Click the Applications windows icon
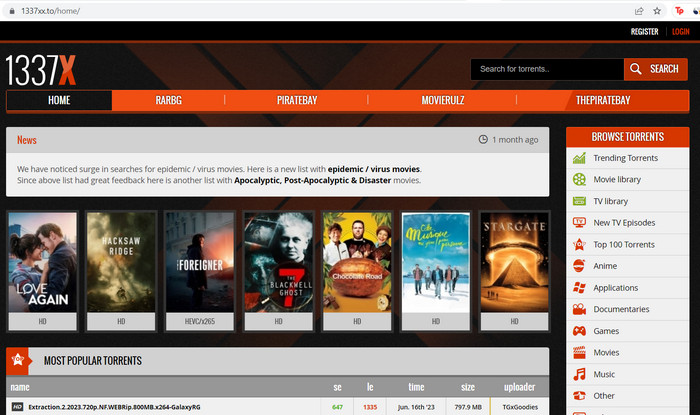Screen dimensions: 700x415 (579, 288)
